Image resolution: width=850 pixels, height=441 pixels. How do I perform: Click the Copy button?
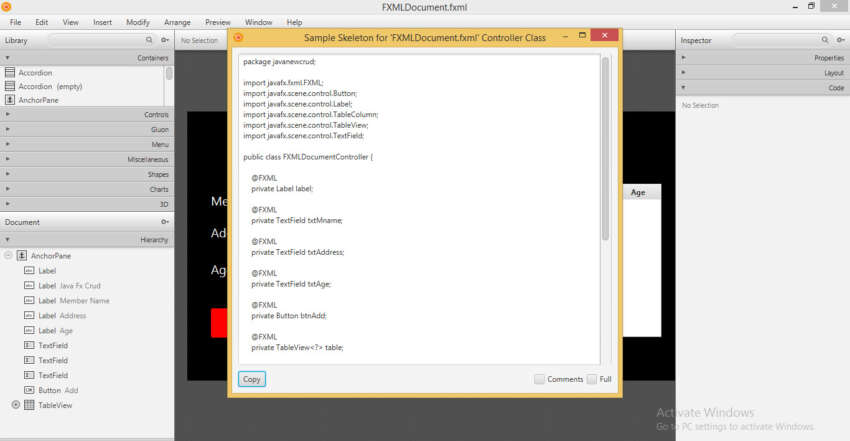click(x=252, y=379)
